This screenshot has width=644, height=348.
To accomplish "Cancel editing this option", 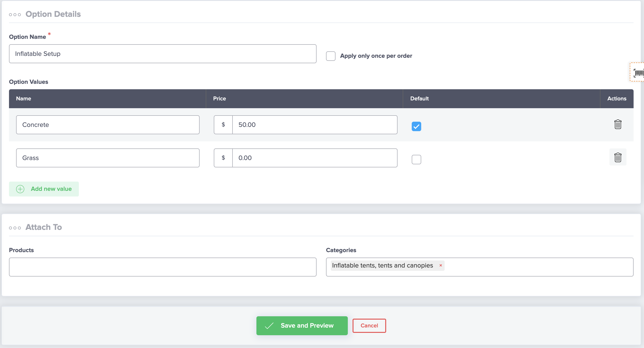I will (x=369, y=326).
